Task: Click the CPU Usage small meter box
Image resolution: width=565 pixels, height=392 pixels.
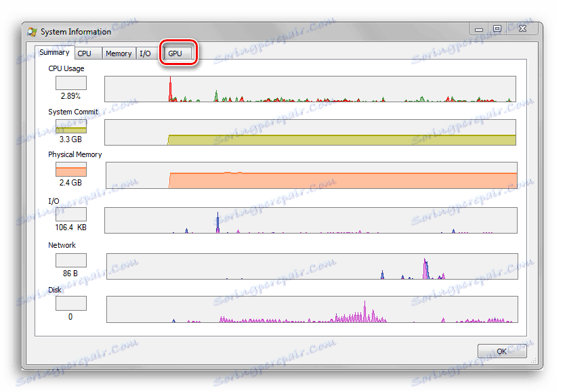Action: coord(71,83)
